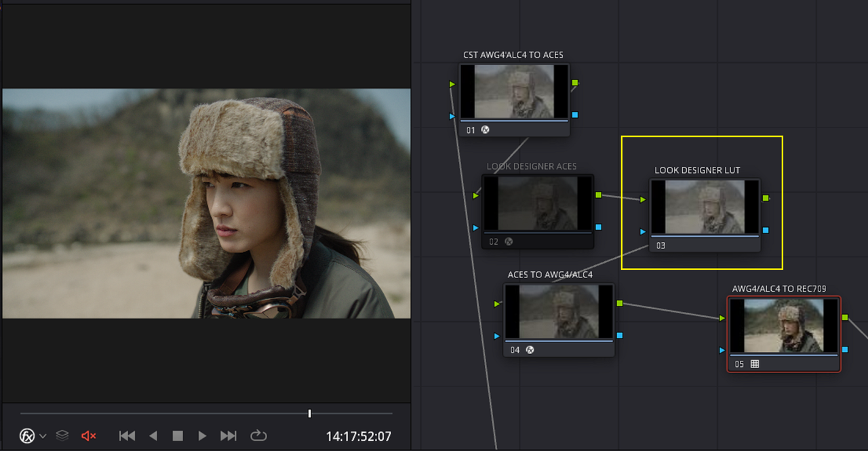This screenshot has height=451, width=868.
Task: Click the LUT grid icon on node 05
Action: (x=755, y=364)
